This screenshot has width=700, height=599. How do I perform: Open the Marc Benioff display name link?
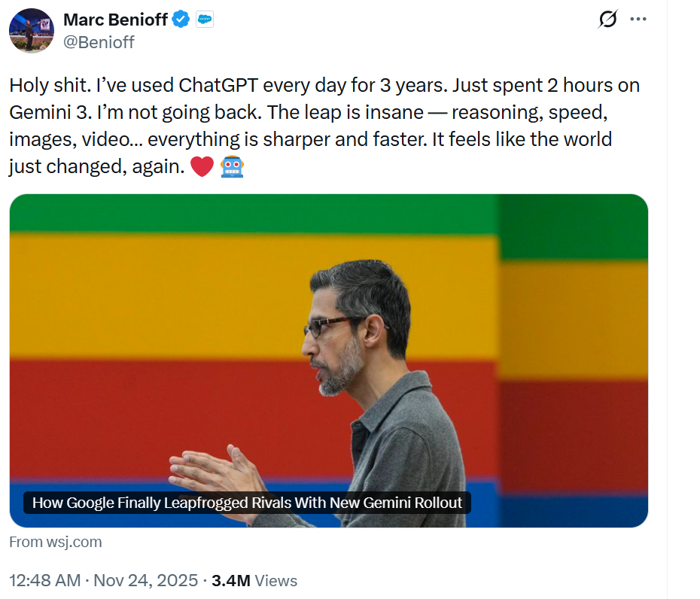(x=115, y=20)
